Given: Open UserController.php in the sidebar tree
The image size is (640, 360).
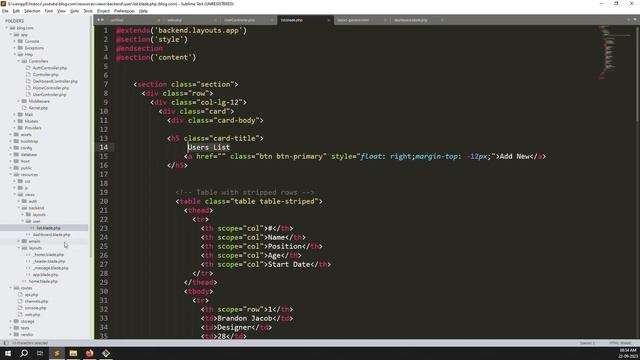Looking at the screenshot, I should (x=49, y=94).
